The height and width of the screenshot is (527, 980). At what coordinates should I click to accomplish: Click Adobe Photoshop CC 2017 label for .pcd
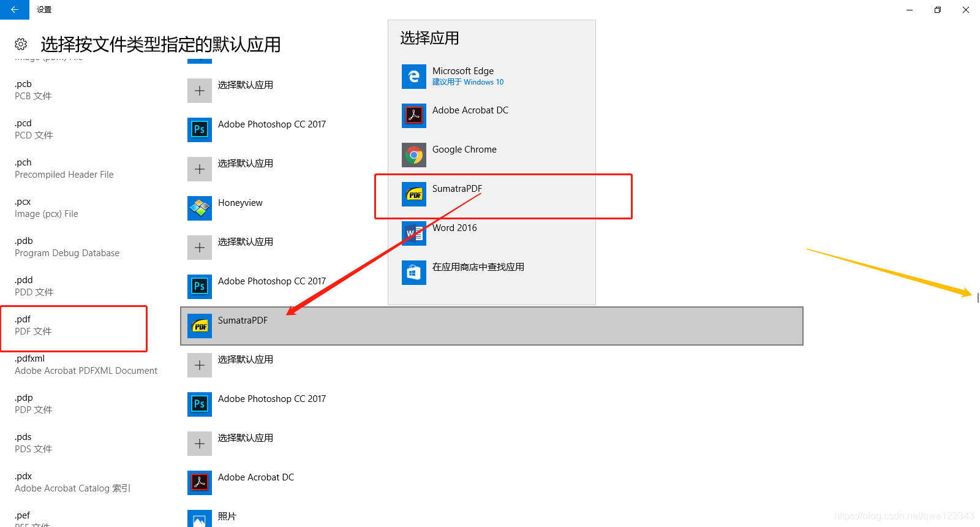tap(272, 124)
